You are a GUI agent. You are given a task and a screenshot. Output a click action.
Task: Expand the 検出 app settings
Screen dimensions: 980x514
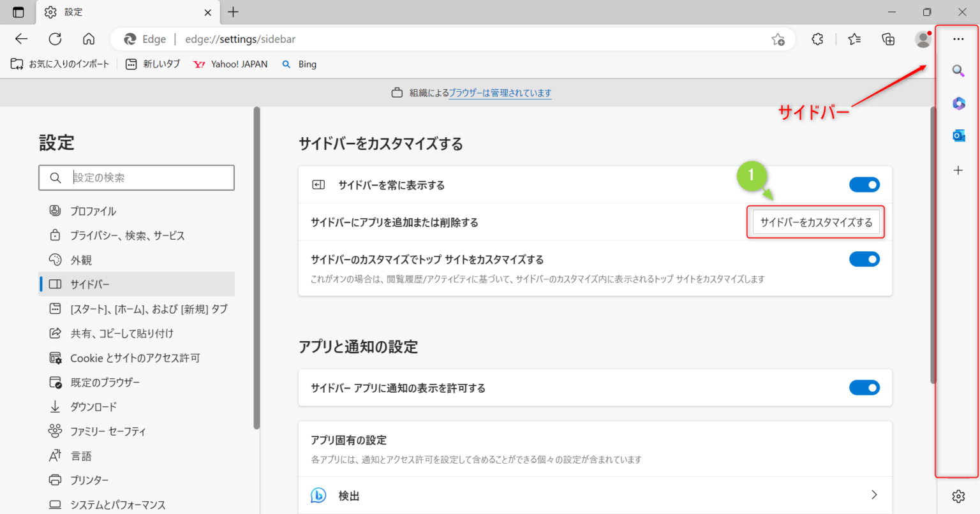point(875,495)
